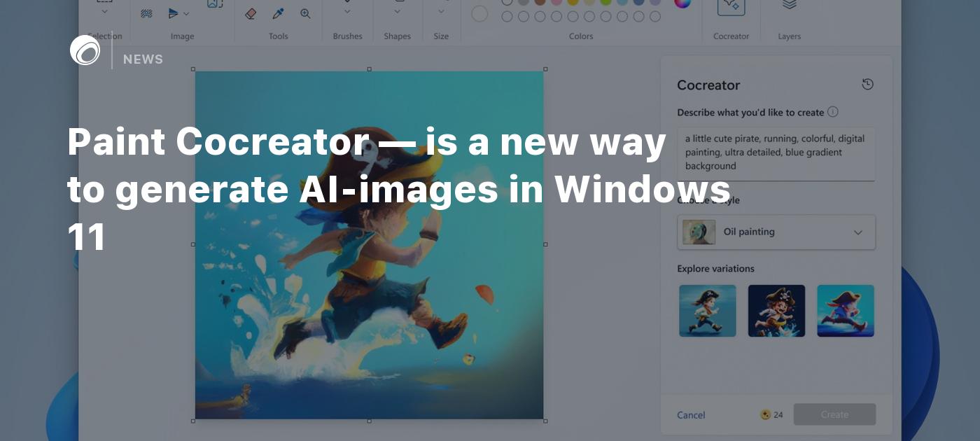The width and height of the screenshot is (980, 441).
Task: Click the running pirate canvas image
Action: tap(369, 245)
